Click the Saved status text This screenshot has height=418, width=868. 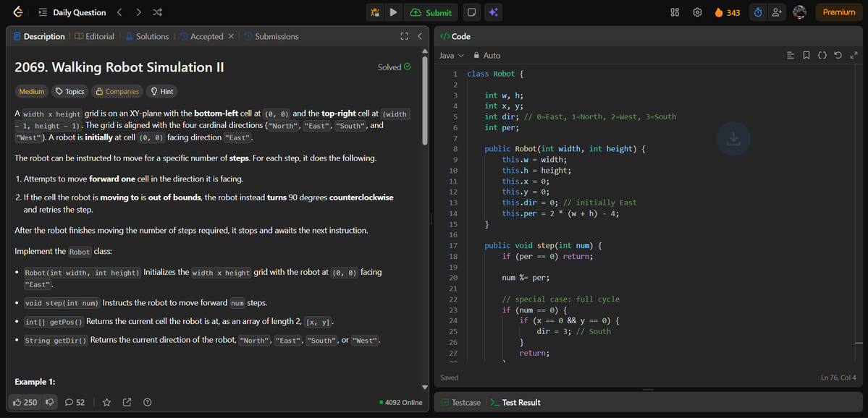coord(449,378)
